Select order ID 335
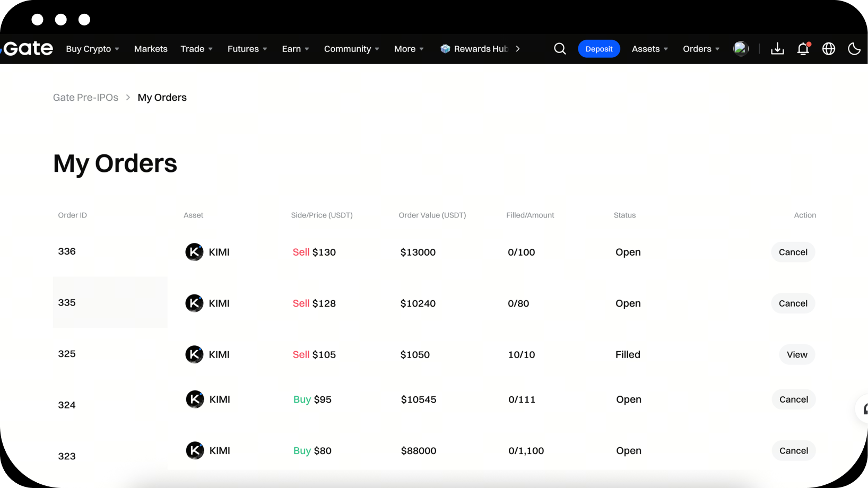 [67, 302]
